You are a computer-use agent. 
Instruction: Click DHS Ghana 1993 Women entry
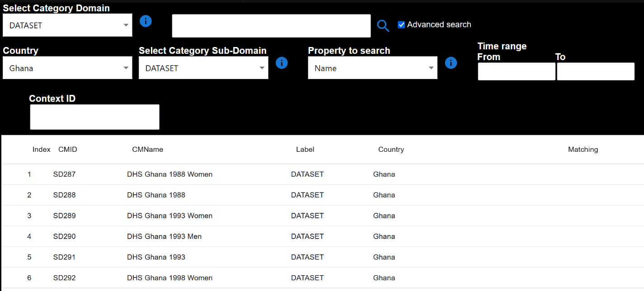[x=169, y=216]
